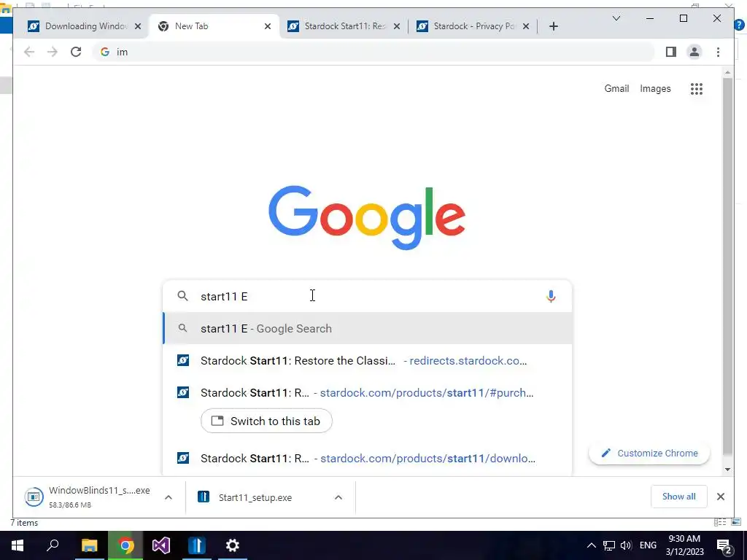Choose the stardock.com start11 download suggestion

(x=368, y=458)
